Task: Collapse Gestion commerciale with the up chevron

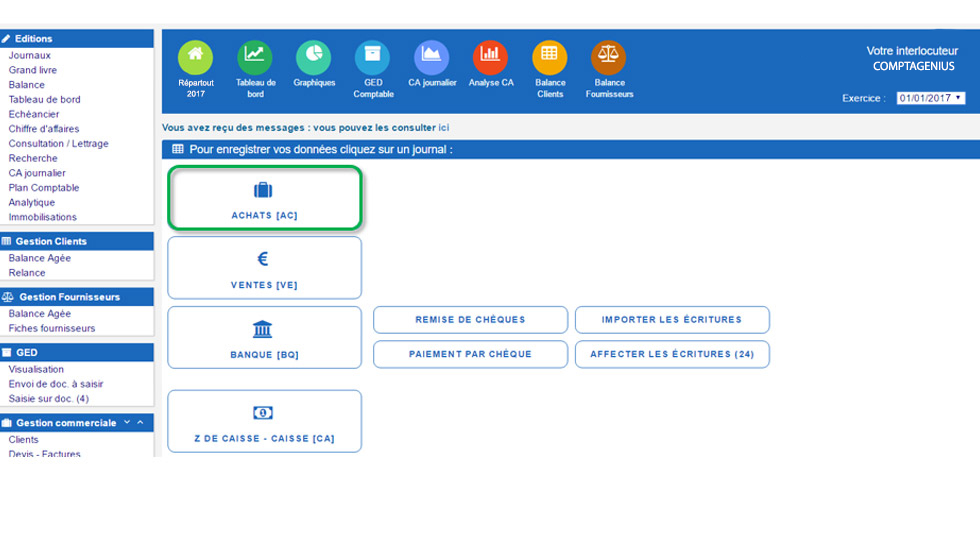Action: point(141,423)
